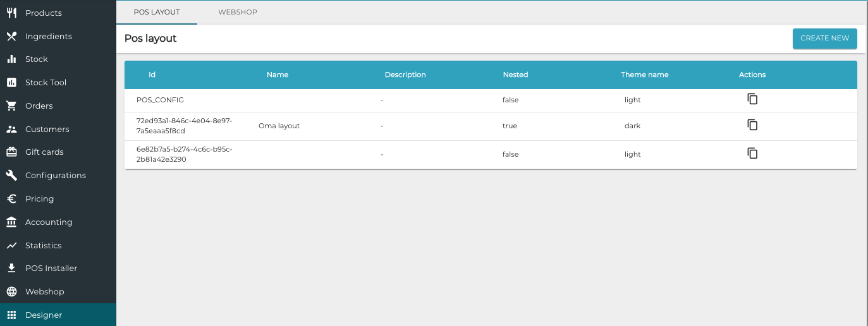Click the Ingredients crossed utensils icon
The image size is (868, 326).
[x=11, y=37]
